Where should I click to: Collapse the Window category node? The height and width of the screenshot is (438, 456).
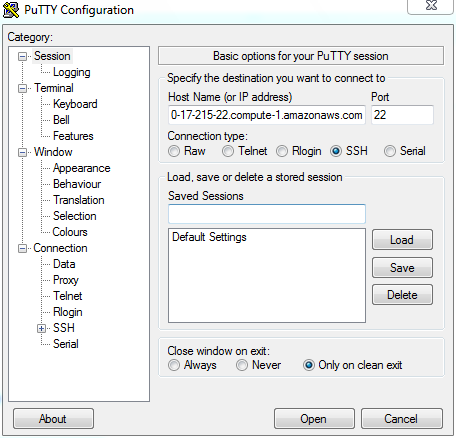22,152
